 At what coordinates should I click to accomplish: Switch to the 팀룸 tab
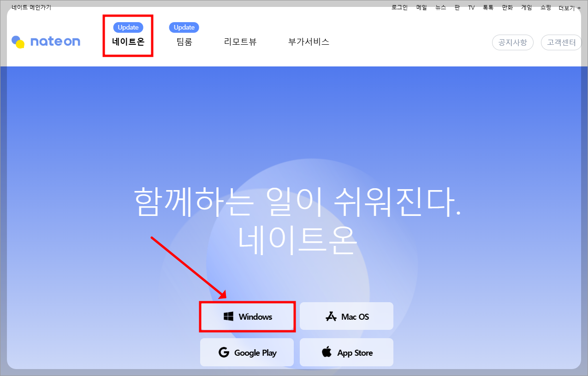pos(184,42)
